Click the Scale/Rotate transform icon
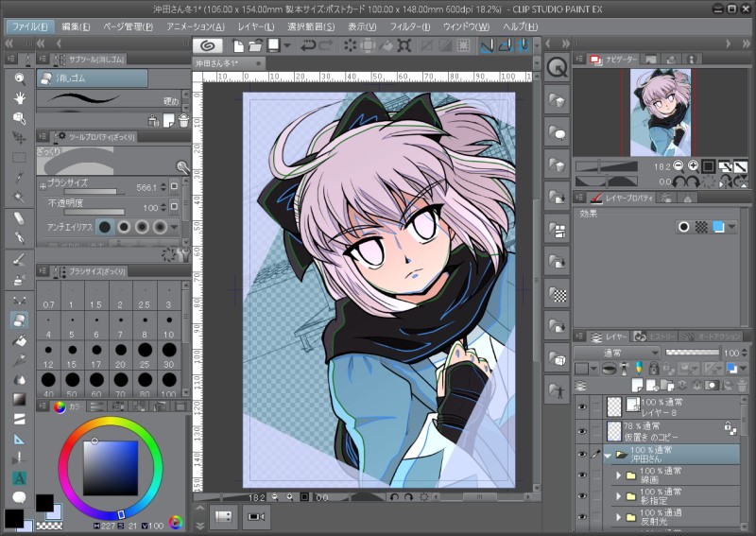Viewport: 756px width, 536px height. [x=404, y=45]
